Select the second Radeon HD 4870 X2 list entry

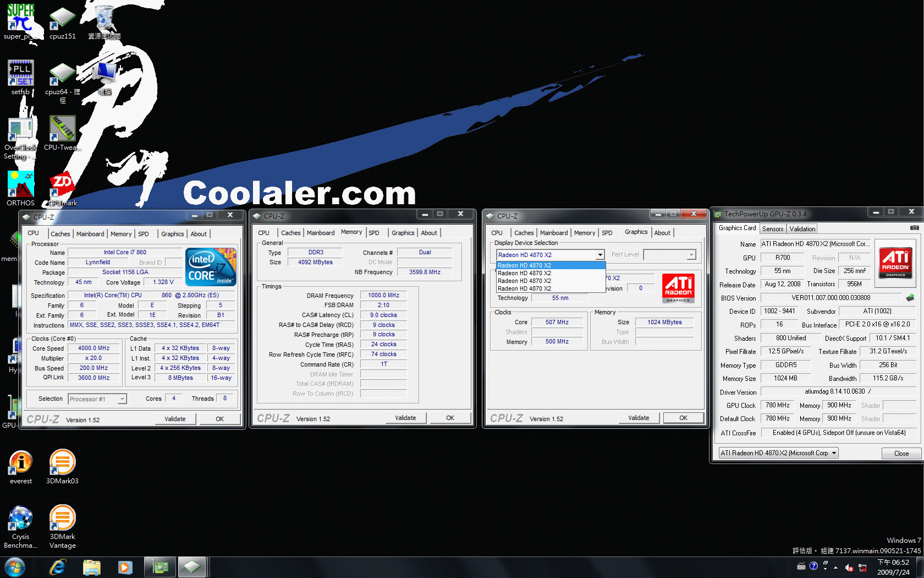click(525, 273)
